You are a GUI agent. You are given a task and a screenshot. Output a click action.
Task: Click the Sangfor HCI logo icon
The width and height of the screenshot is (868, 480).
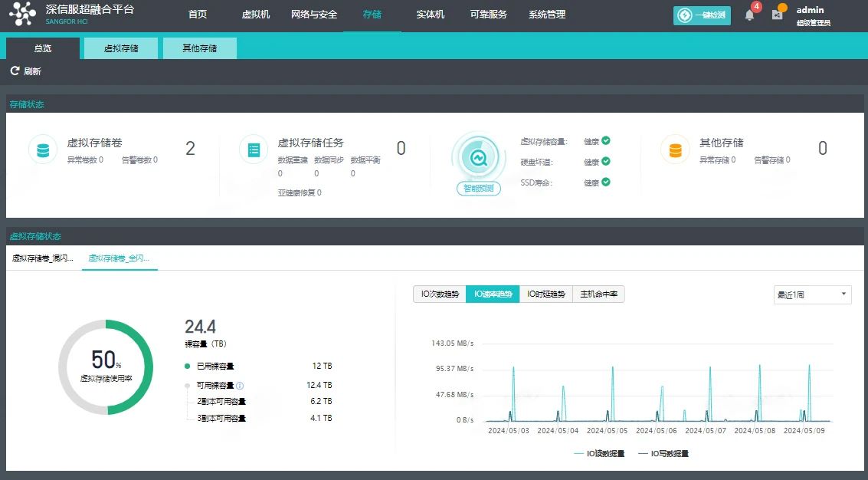click(x=22, y=15)
